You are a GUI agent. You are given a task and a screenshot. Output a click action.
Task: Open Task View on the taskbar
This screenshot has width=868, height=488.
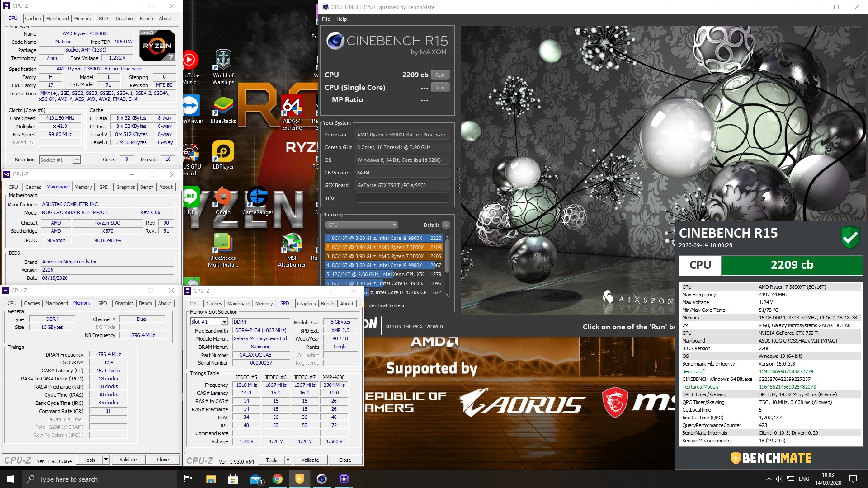[x=188, y=479]
